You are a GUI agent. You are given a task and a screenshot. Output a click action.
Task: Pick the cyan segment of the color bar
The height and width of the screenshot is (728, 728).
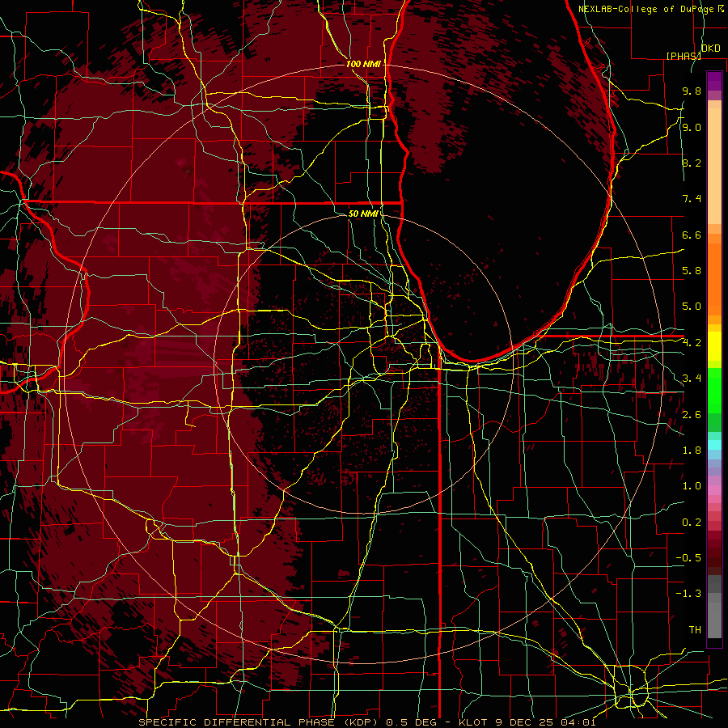(x=714, y=445)
